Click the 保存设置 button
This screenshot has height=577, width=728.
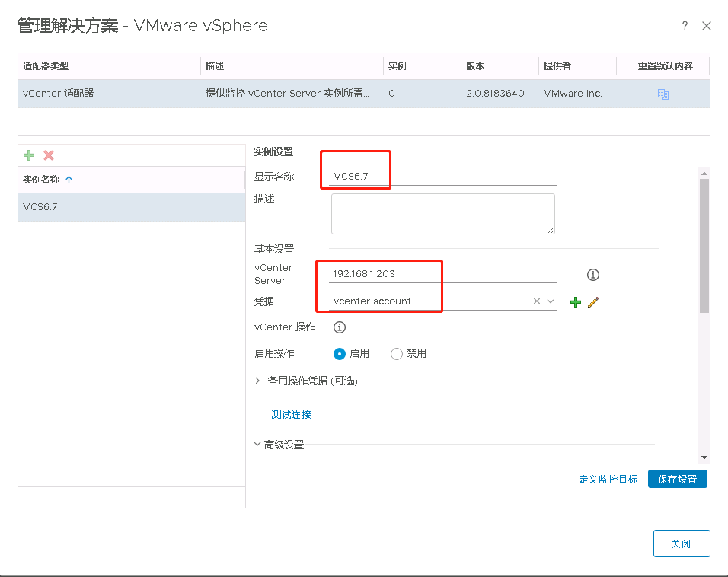click(x=677, y=479)
